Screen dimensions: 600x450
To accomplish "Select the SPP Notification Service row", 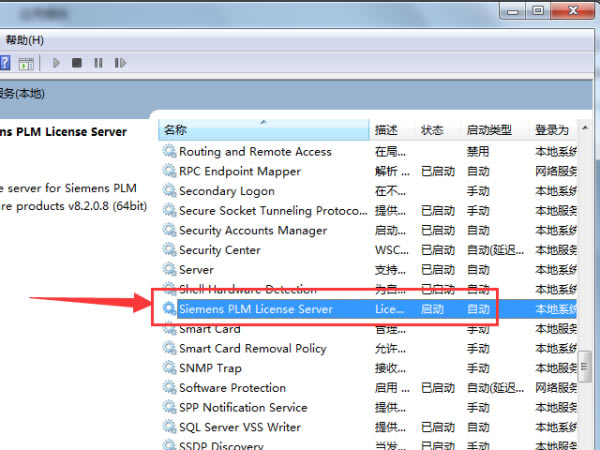I will pyautogui.click(x=368, y=408).
